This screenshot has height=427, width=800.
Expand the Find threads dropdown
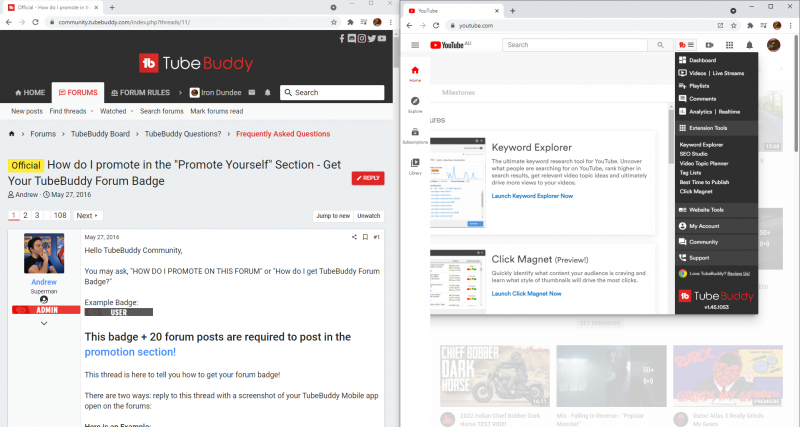tap(70, 111)
